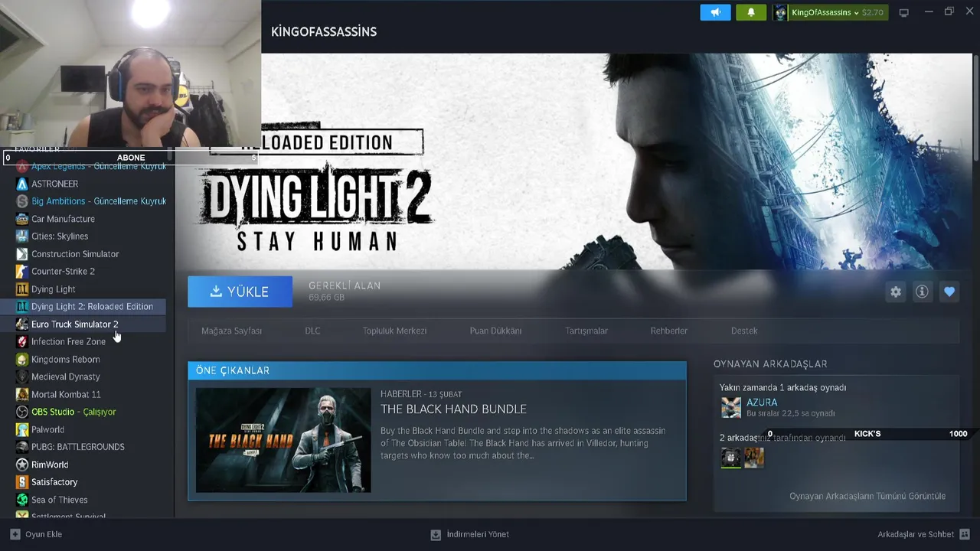Click The Black Hand news thumbnail
This screenshot has width=980, height=551.
pyautogui.click(x=283, y=440)
